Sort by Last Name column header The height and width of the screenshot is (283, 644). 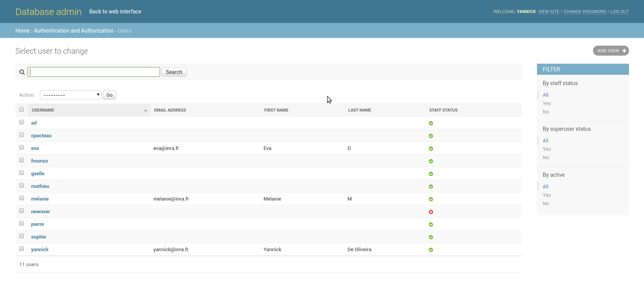pos(360,110)
